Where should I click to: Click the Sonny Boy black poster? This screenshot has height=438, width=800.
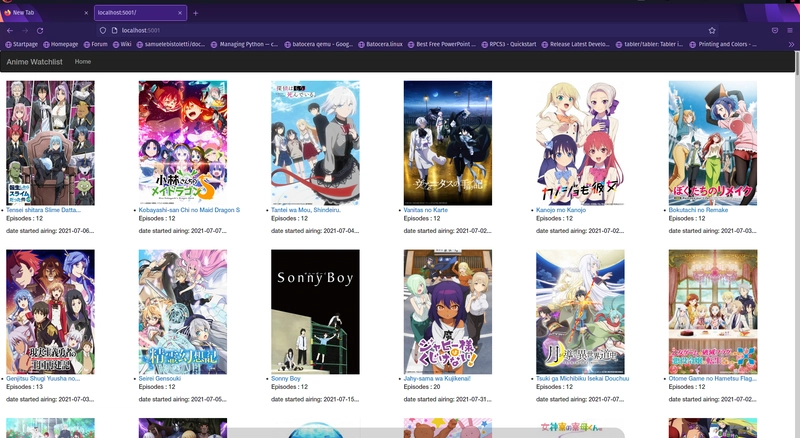(x=315, y=312)
